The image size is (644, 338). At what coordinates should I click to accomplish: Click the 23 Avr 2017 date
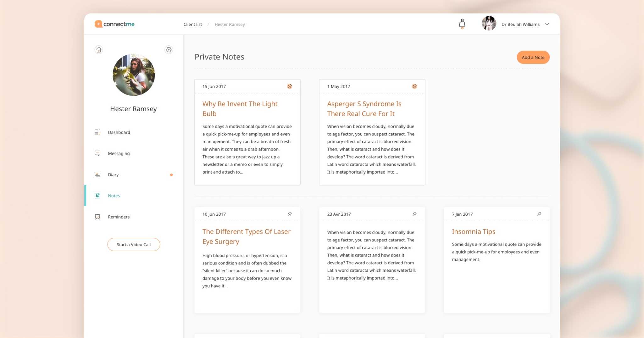(339, 214)
